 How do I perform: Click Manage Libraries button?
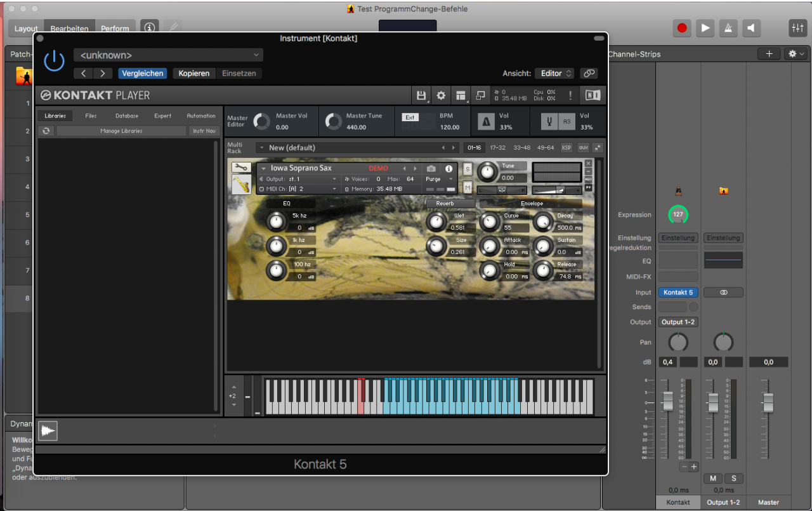121,131
